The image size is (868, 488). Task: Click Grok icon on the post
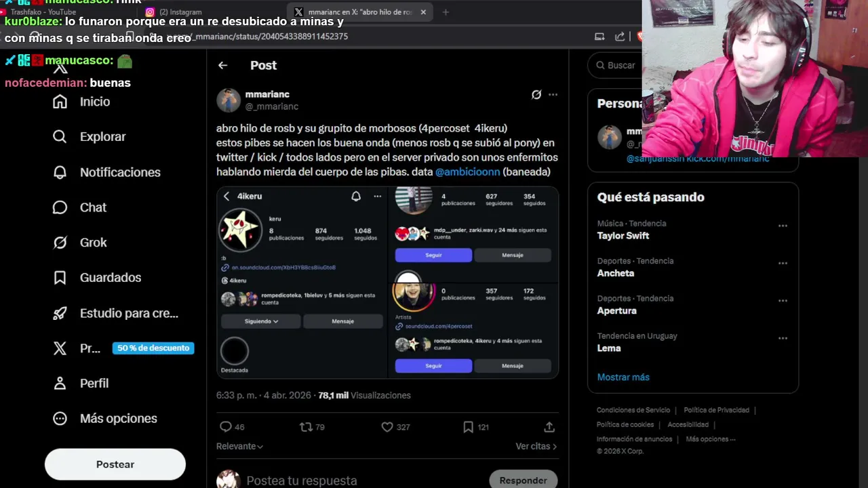click(536, 95)
